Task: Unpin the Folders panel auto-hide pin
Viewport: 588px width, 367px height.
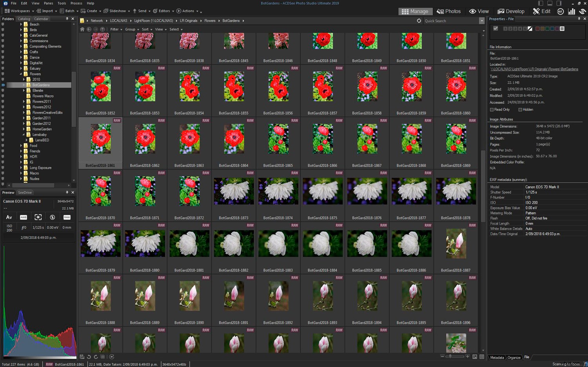Action: (x=67, y=18)
